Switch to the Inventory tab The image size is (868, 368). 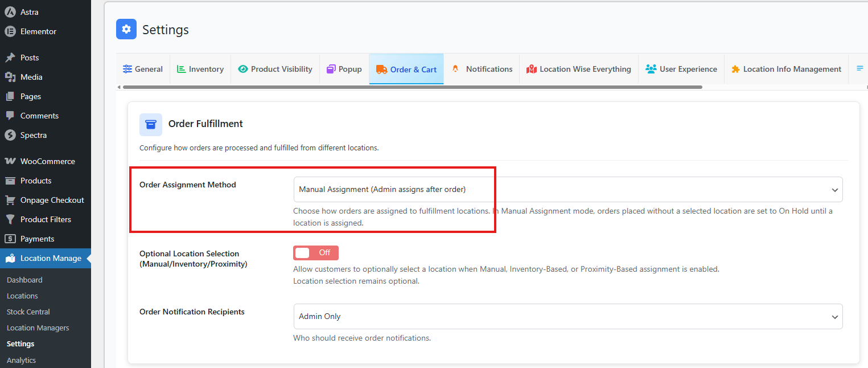[200, 69]
